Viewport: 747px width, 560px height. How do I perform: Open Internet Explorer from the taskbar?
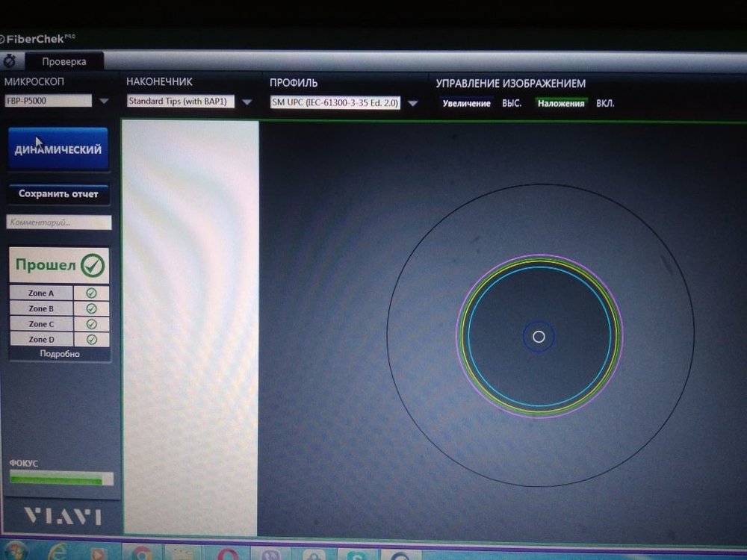(x=57, y=553)
